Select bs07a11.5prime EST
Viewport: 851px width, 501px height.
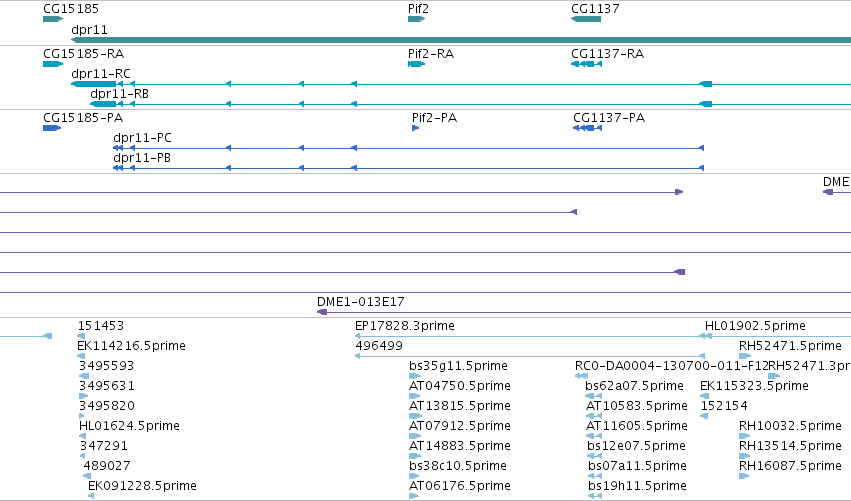(595, 476)
